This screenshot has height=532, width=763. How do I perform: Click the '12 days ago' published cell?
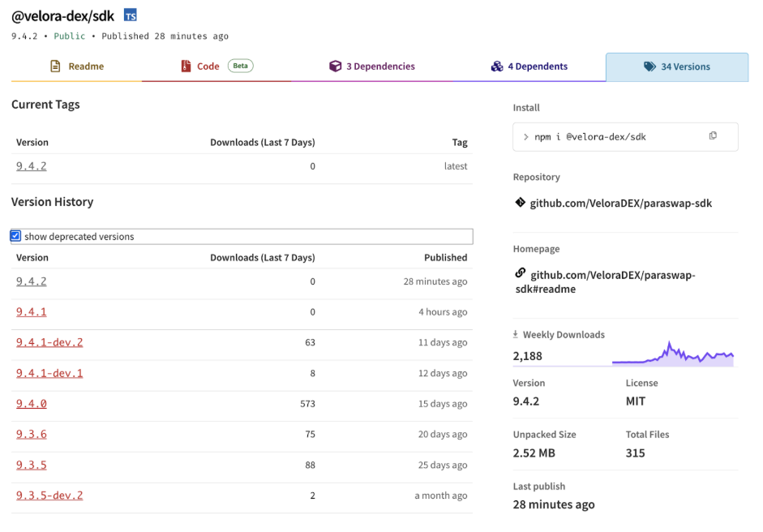(443, 373)
